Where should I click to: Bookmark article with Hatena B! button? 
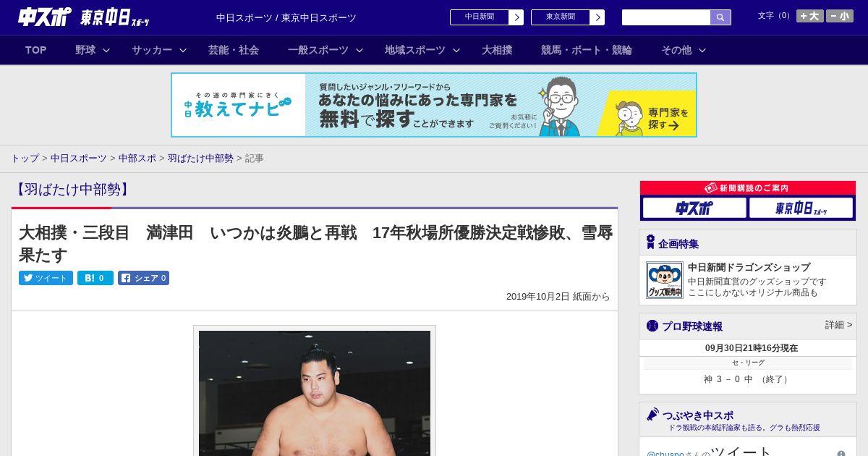tap(95, 278)
